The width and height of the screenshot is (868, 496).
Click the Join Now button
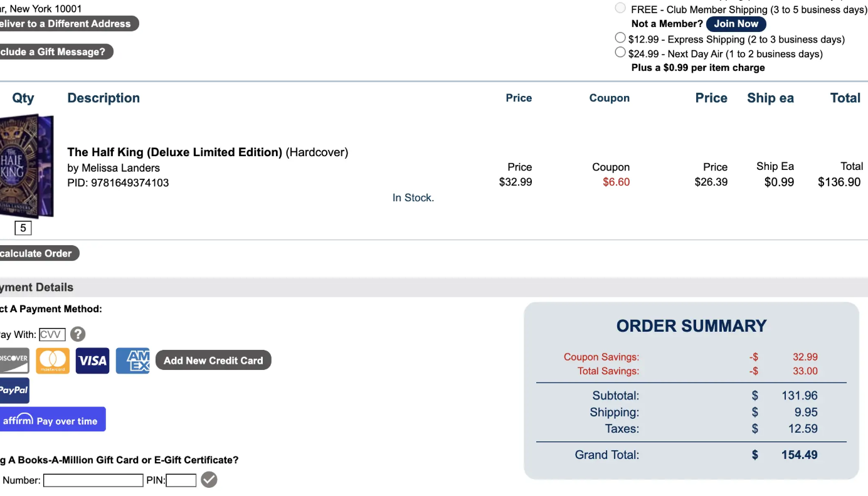click(x=736, y=24)
